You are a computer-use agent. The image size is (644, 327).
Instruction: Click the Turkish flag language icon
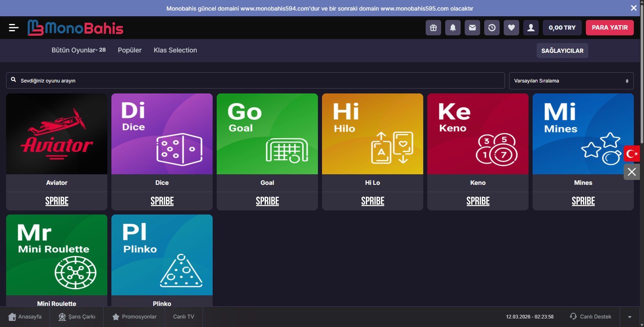click(632, 154)
